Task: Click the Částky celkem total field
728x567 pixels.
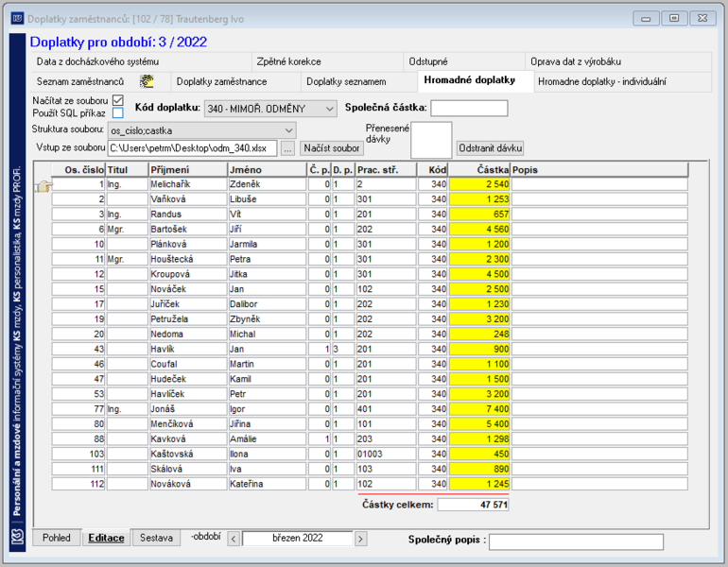Action: [x=473, y=505]
